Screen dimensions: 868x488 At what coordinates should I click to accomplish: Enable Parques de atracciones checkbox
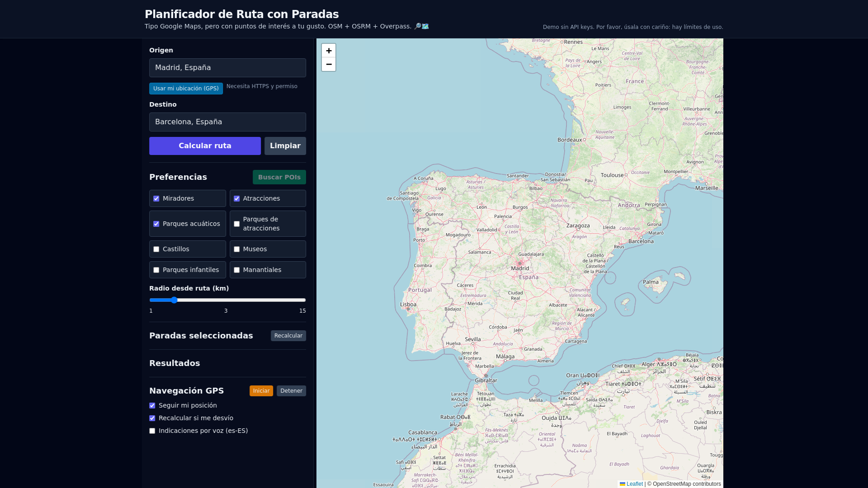pyautogui.click(x=236, y=224)
